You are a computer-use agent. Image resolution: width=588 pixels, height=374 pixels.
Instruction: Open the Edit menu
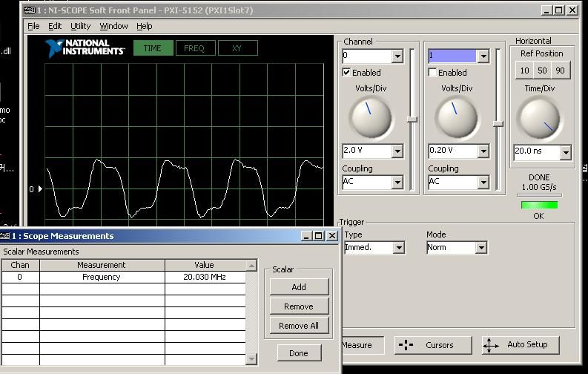pos(55,26)
